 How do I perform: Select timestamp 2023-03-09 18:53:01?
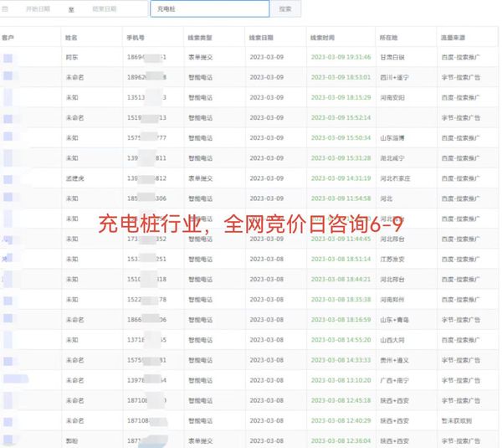click(341, 78)
